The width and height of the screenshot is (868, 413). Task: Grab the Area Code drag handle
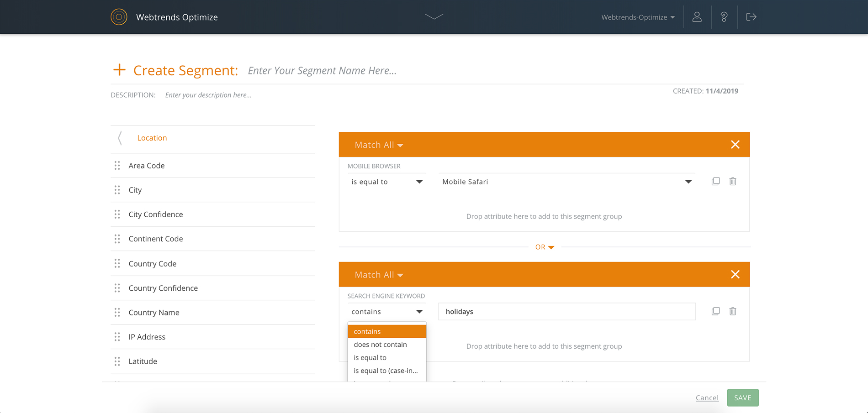point(117,165)
